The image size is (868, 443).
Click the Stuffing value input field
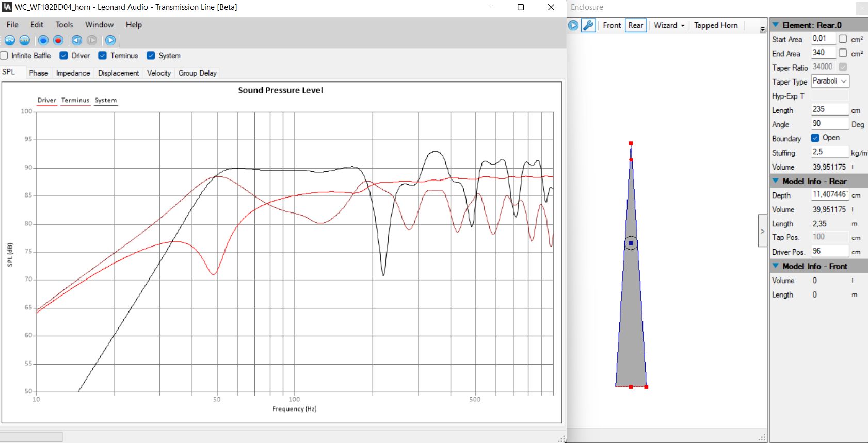click(829, 152)
